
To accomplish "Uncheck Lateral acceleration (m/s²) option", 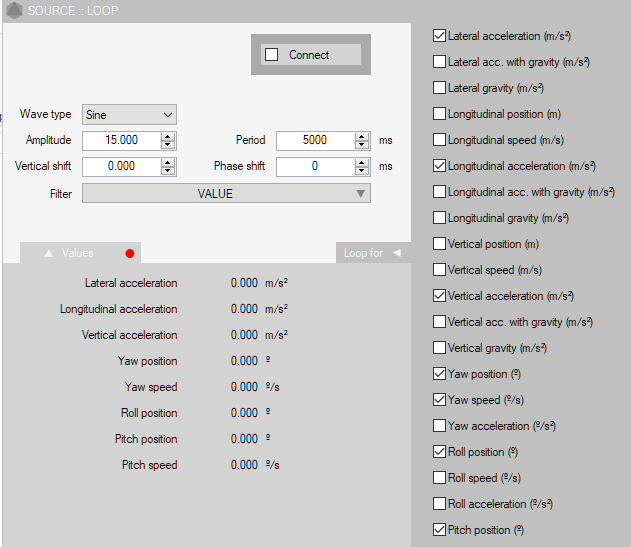I will (439, 36).
